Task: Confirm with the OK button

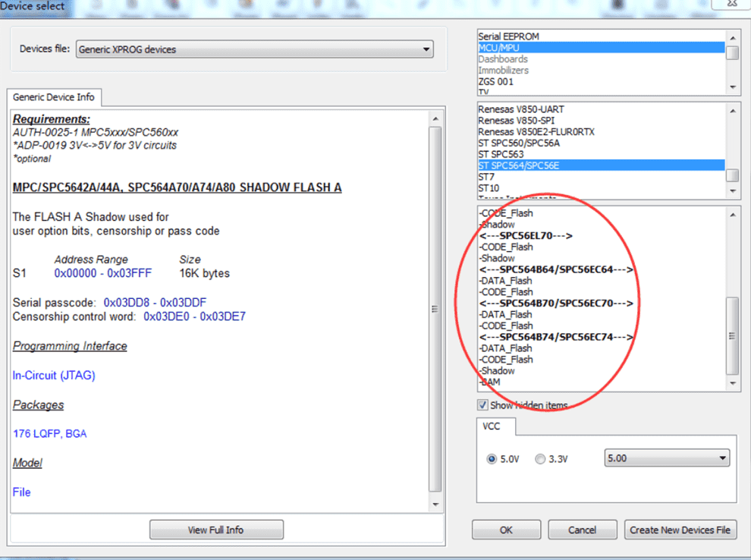Action: click(506, 530)
